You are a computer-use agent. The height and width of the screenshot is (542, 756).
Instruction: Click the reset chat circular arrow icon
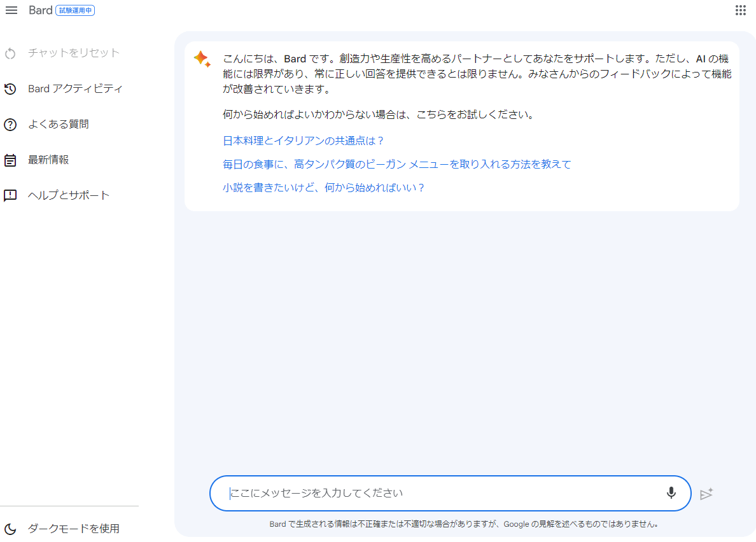coord(10,53)
